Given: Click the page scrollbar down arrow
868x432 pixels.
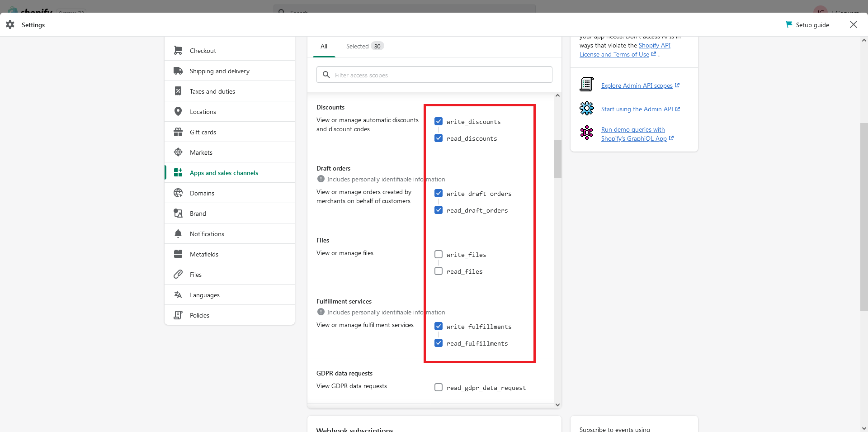Looking at the screenshot, I should 864,428.
